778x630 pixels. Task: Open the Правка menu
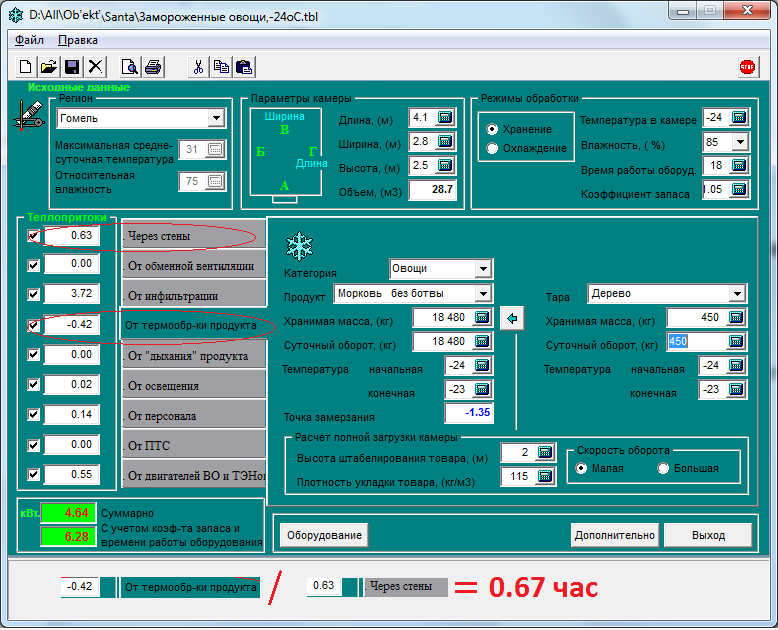(78, 40)
